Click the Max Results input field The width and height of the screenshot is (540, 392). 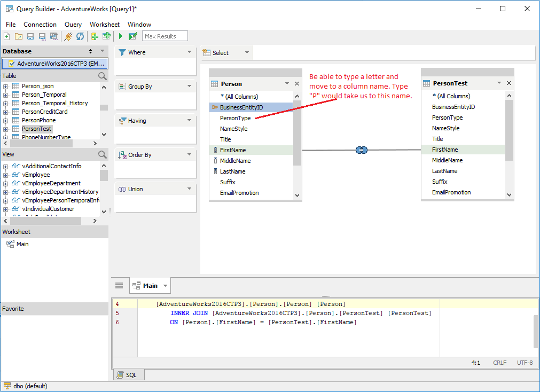[165, 36]
